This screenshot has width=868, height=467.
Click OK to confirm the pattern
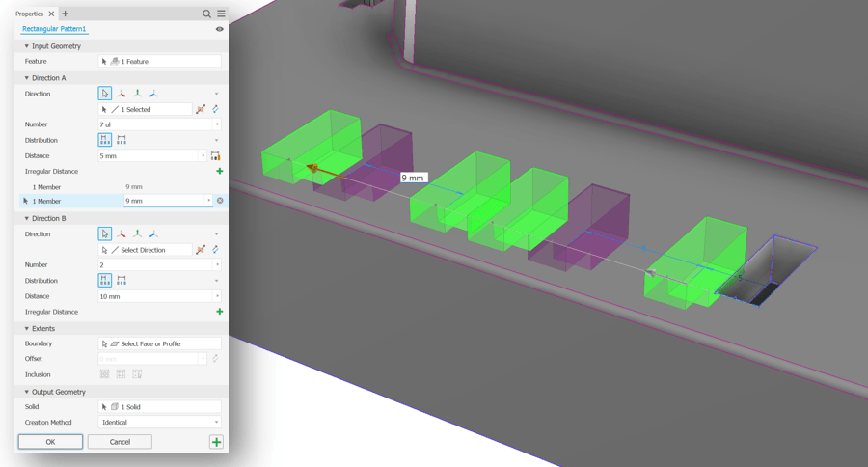(50, 442)
